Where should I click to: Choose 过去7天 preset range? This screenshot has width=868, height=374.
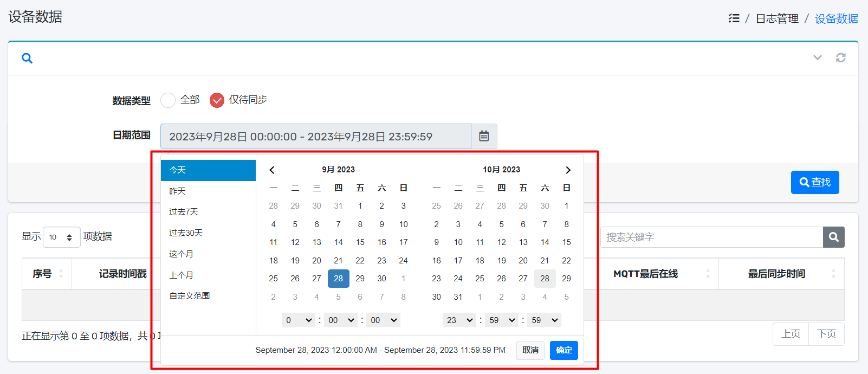click(x=184, y=212)
